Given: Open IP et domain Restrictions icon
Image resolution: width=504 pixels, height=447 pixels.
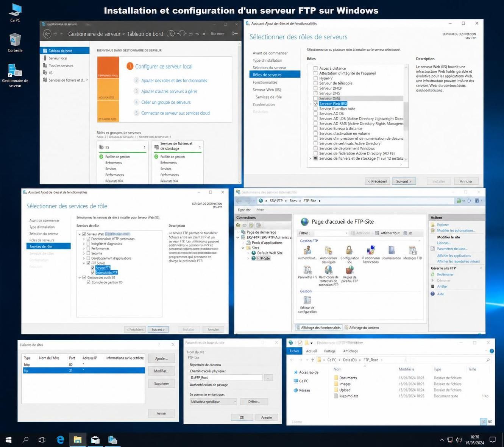Looking at the screenshot, I should point(370,250).
